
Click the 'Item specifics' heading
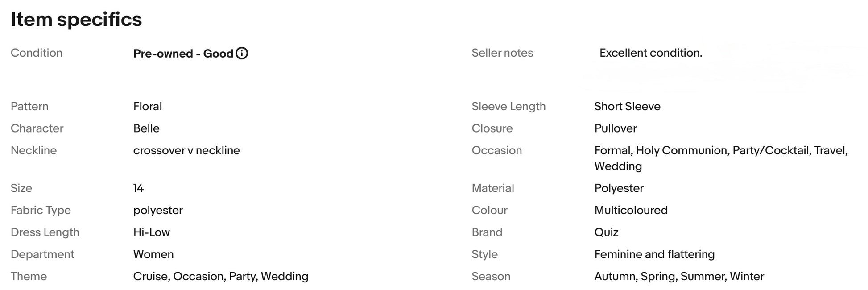coord(76,20)
